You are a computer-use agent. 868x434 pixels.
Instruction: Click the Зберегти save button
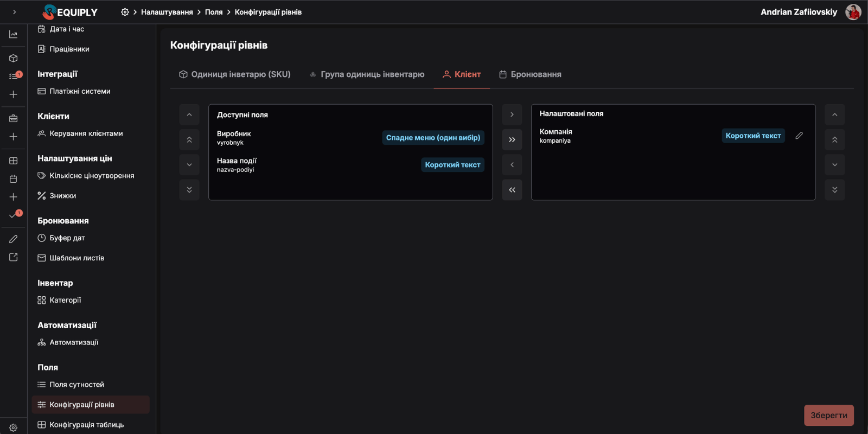(x=828, y=416)
